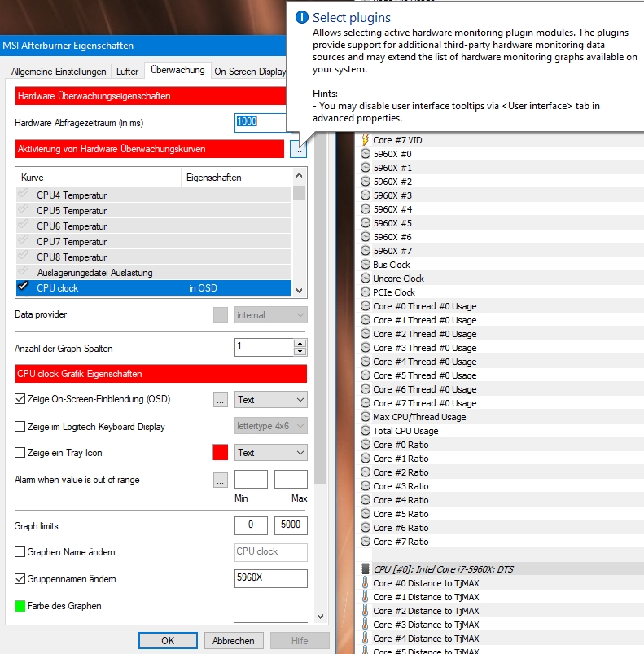Uncheck Gruppennamen ändern option
The height and width of the screenshot is (654, 644).
click(20, 578)
